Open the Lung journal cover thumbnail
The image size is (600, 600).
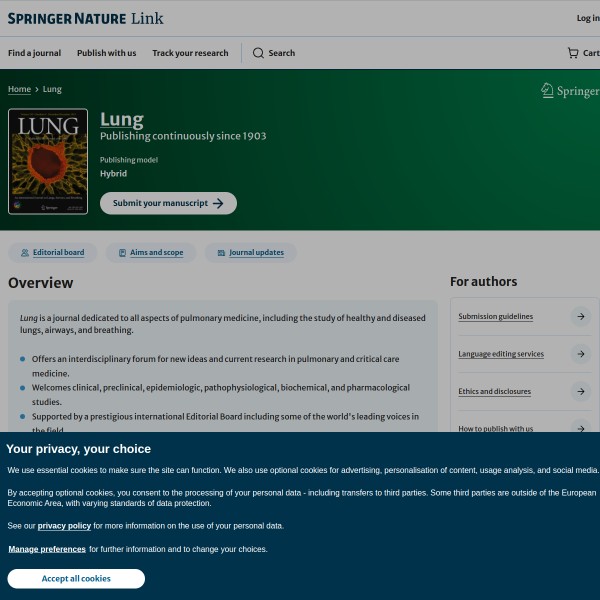(x=48, y=162)
